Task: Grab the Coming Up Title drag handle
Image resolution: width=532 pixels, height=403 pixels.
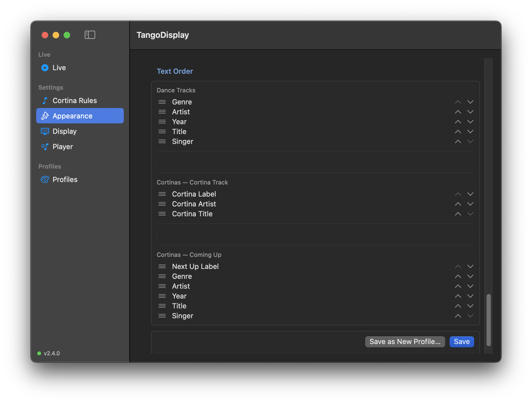Action: click(x=162, y=306)
